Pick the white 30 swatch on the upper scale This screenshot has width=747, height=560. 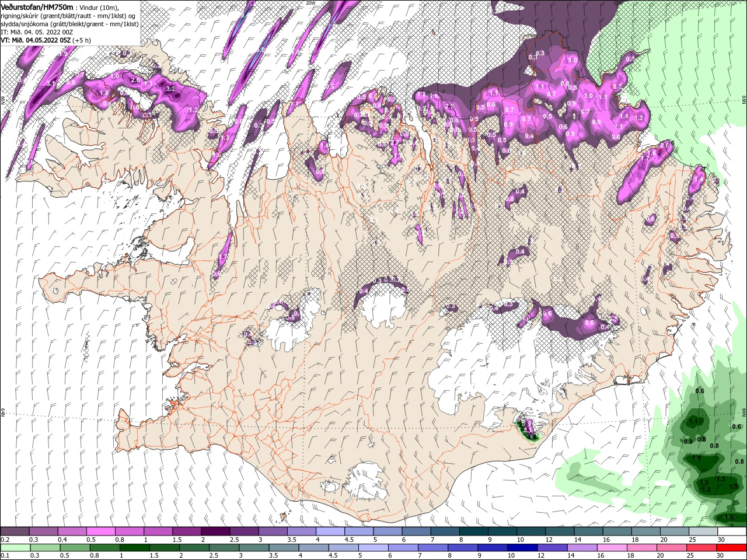point(732,531)
